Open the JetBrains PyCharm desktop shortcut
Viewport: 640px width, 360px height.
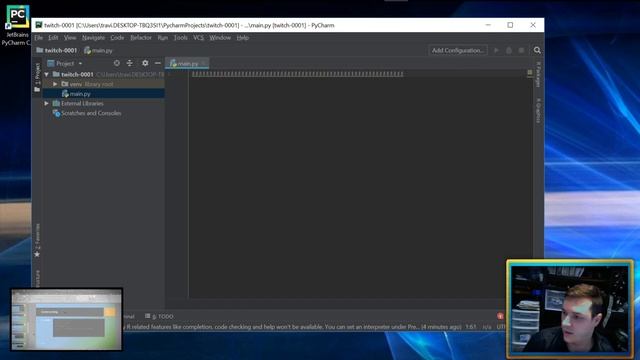click(16, 24)
